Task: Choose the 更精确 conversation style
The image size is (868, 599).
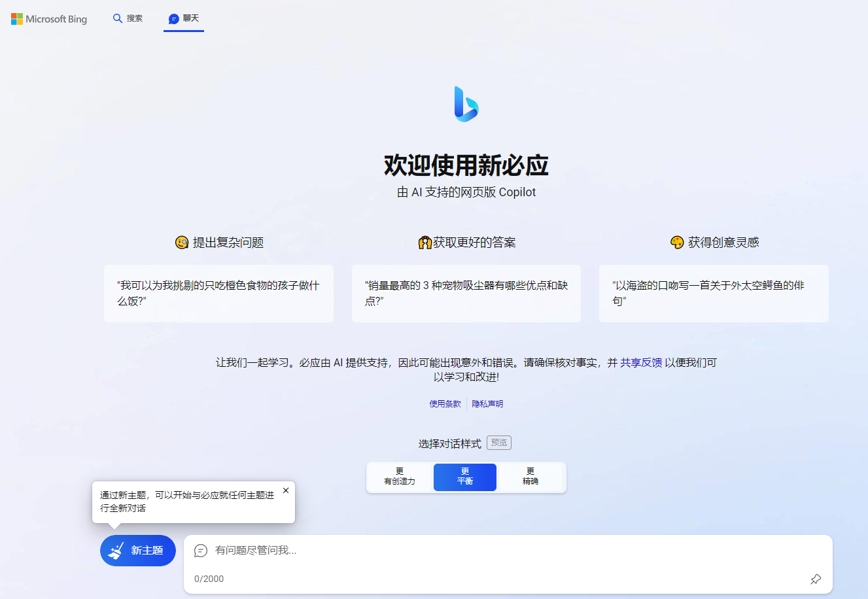Action: click(530, 477)
